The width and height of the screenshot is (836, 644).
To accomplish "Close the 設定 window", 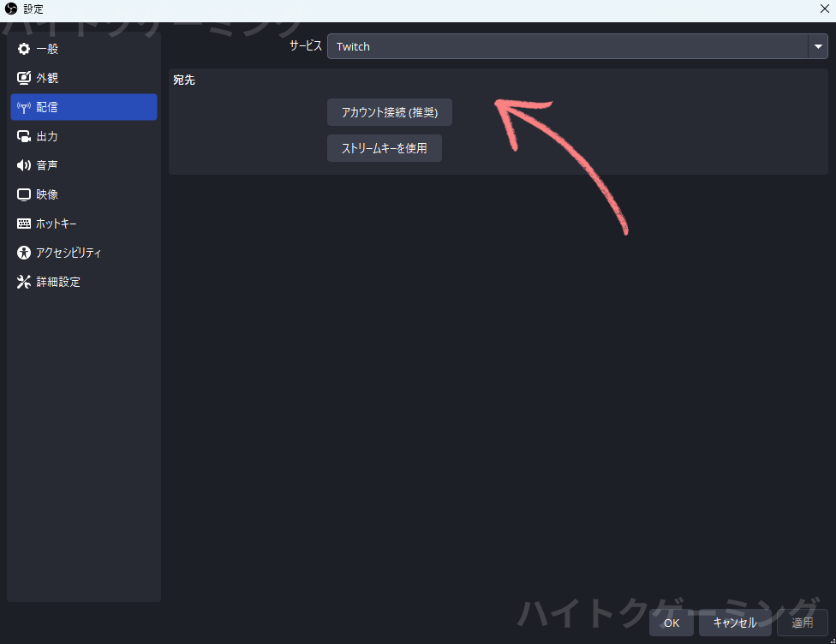I will point(824,9).
